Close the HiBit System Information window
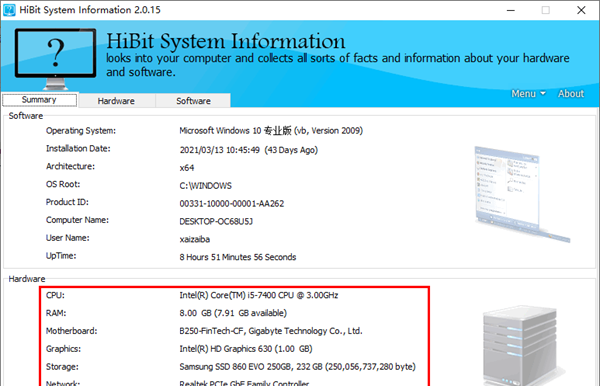Viewport: 600px width, 386px height. pos(581,10)
